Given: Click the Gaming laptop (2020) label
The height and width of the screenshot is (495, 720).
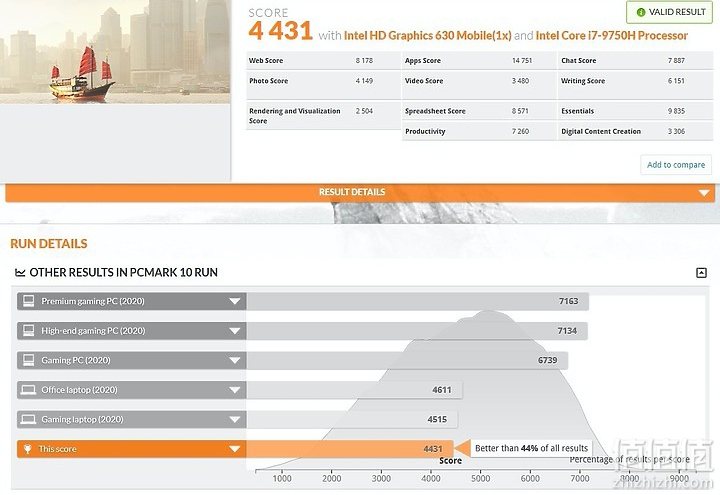Looking at the screenshot, I should [82, 419].
